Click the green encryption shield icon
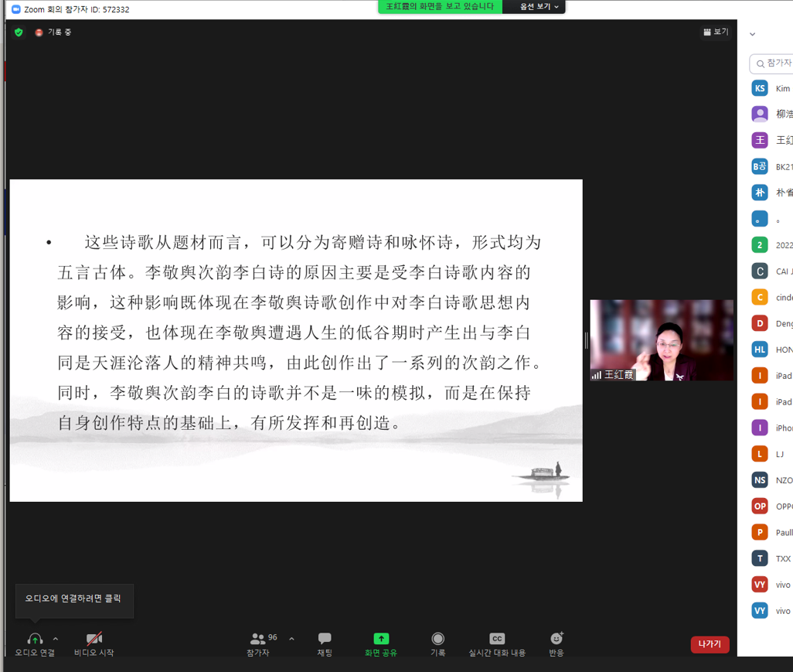This screenshot has width=793, height=672. click(x=19, y=32)
